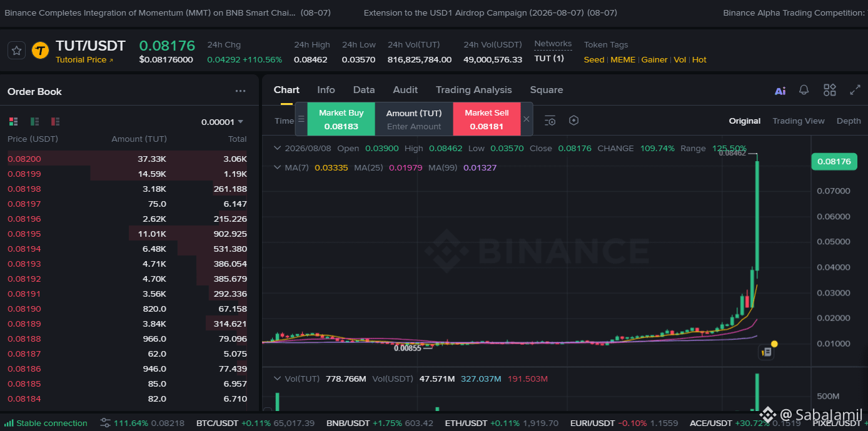Click the MEME token tag
This screenshot has width=868, height=431.
click(623, 60)
